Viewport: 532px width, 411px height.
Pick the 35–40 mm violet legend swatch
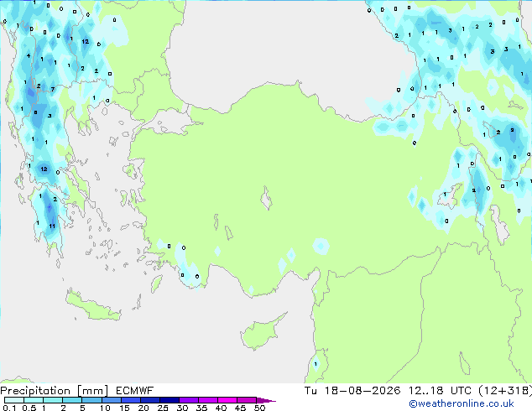pyautogui.click(x=208, y=400)
